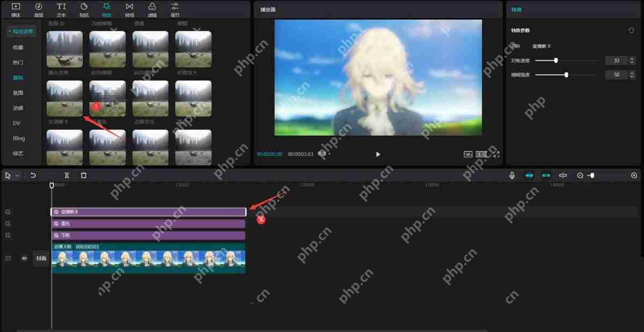
Task: Select the 变清晰 II effect clip
Action: pyautogui.click(x=149, y=212)
